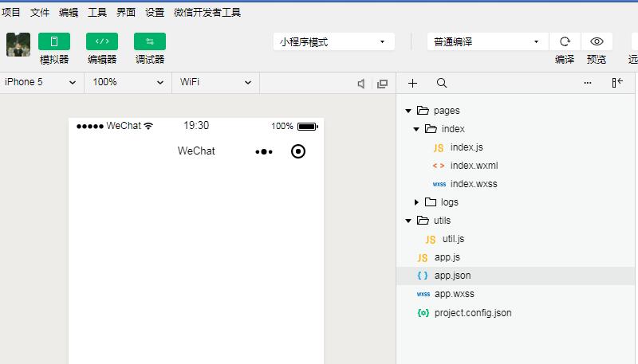Click the mini program close circle button
The image size is (638, 364).
(298, 151)
